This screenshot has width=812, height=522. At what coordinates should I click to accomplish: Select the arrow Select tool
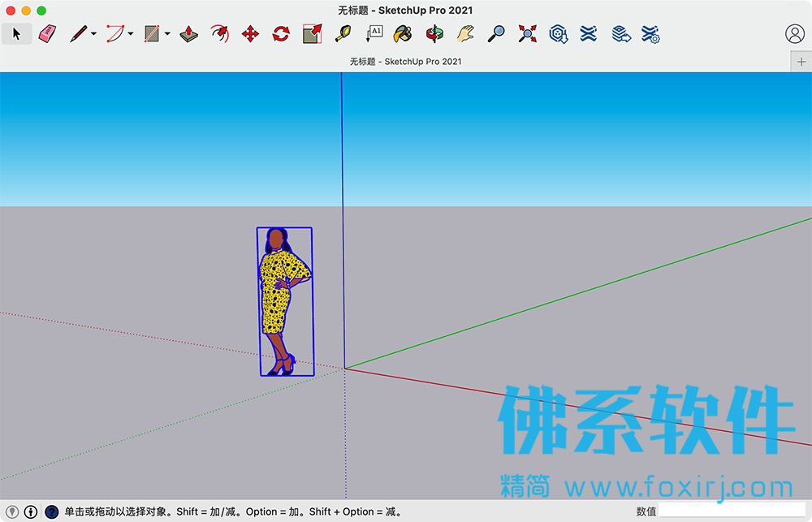[16, 34]
